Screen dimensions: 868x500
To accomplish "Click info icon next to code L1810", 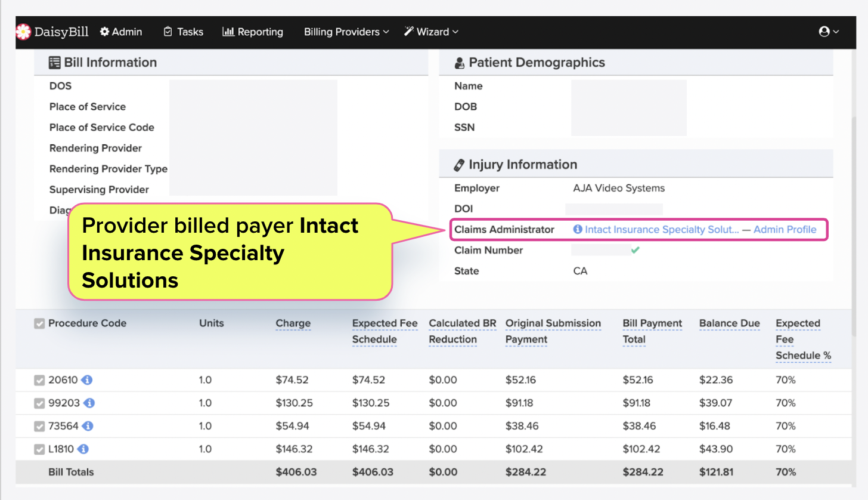I will tap(83, 449).
